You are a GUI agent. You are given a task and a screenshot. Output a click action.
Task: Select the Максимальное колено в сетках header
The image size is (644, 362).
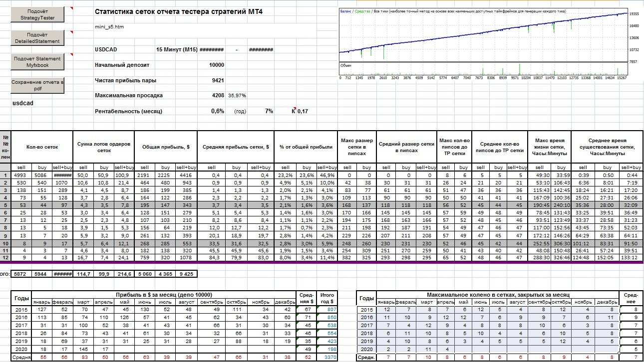click(497, 295)
